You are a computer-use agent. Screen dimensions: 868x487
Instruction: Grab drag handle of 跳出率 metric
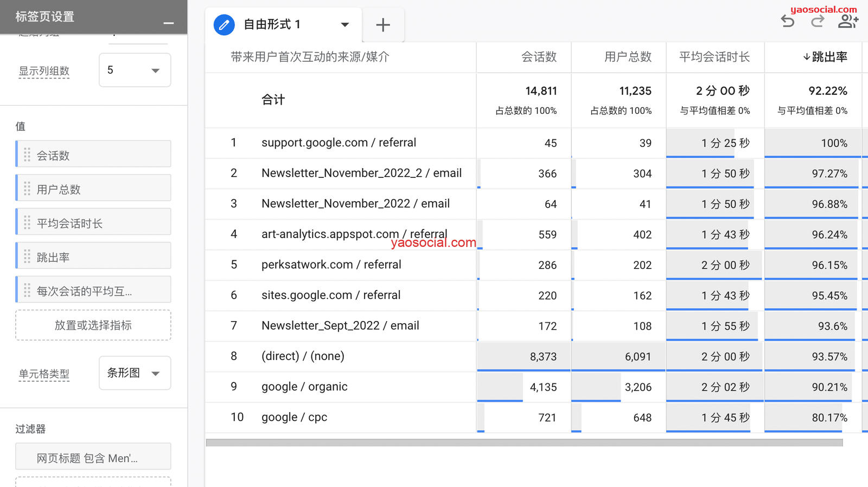click(x=27, y=257)
